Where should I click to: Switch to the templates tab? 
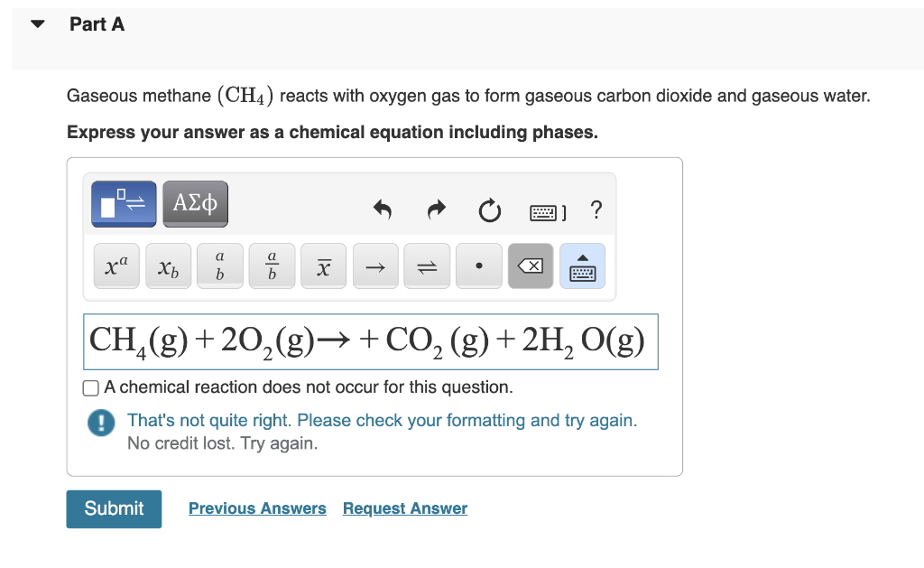click(x=124, y=204)
